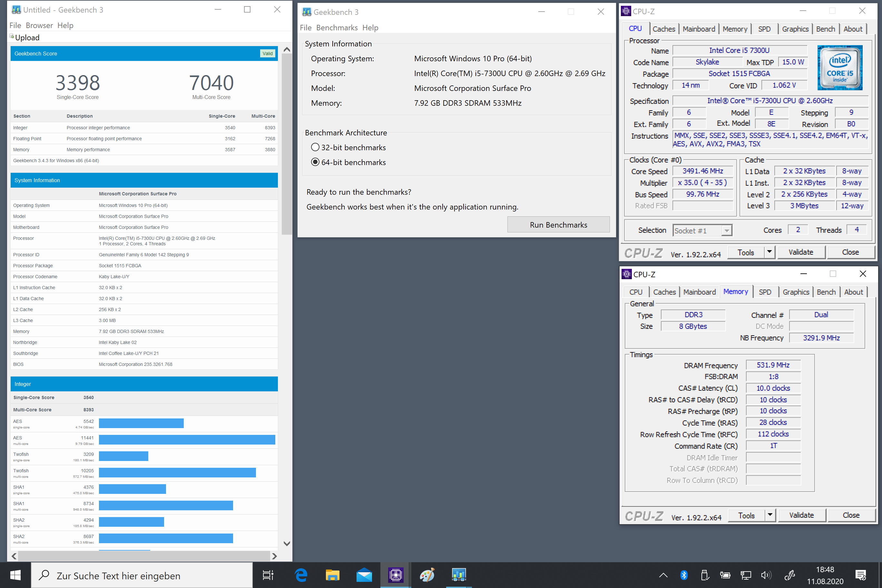
Task: Open Help menu in Geekbench 3 launcher window
Action: [x=370, y=28]
